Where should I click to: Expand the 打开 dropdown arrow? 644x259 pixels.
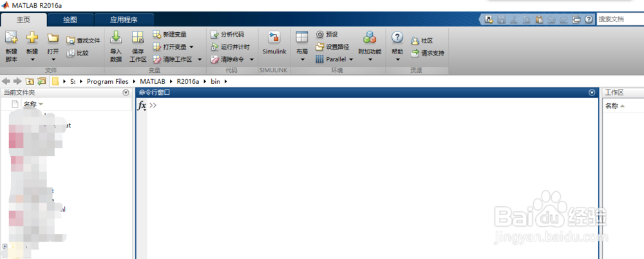pos(53,60)
